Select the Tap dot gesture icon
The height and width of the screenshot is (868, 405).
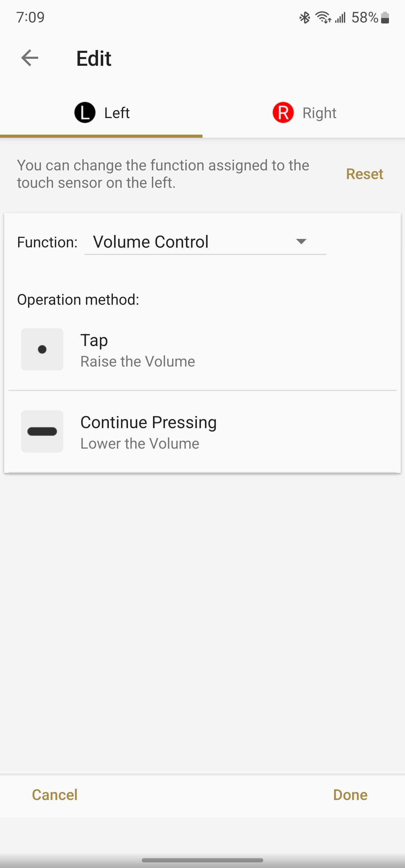42,349
